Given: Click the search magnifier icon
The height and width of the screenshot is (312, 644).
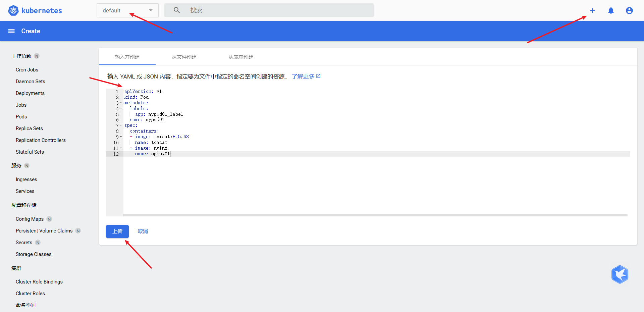Looking at the screenshot, I should pyautogui.click(x=177, y=10).
